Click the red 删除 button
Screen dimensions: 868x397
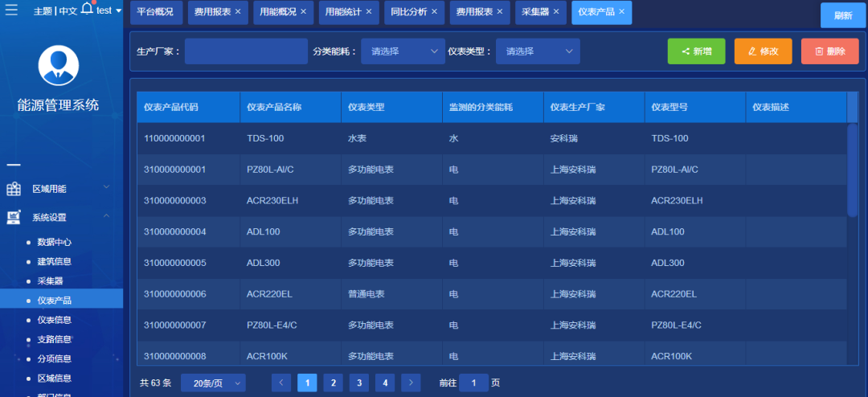[829, 51]
